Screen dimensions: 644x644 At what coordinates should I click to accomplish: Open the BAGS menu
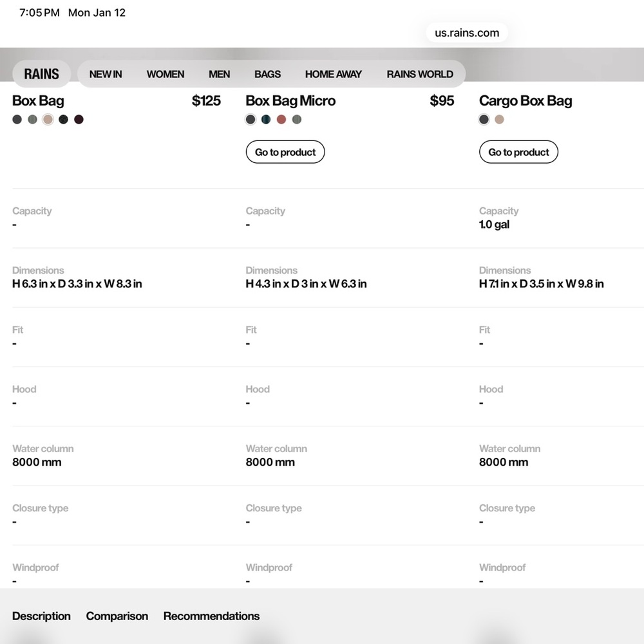[267, 74]
